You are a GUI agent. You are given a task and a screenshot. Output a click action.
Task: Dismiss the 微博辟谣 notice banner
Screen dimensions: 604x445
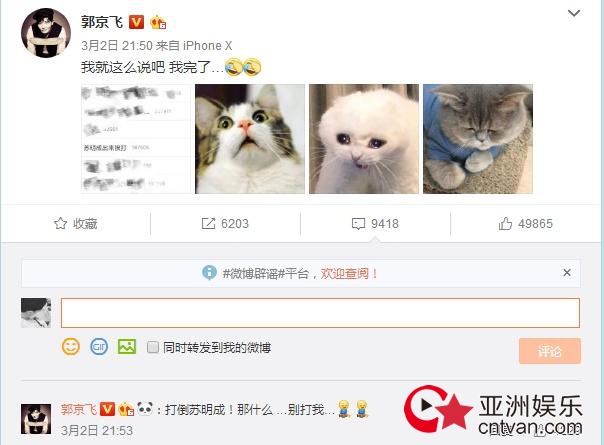567,273
